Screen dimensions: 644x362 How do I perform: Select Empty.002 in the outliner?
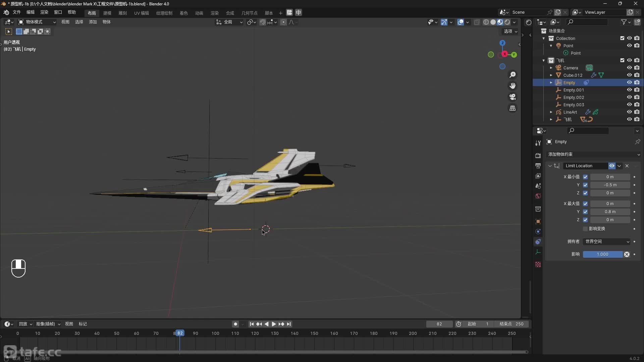point(574,98)
